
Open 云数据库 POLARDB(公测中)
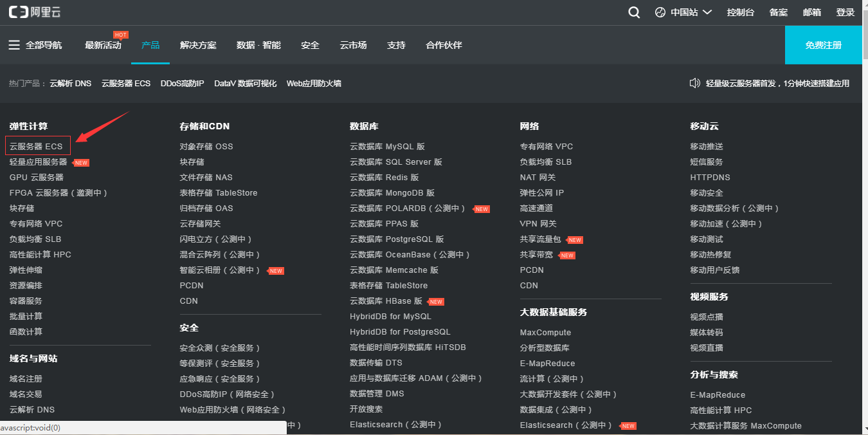pyautogui.click(x=408, y=208)
